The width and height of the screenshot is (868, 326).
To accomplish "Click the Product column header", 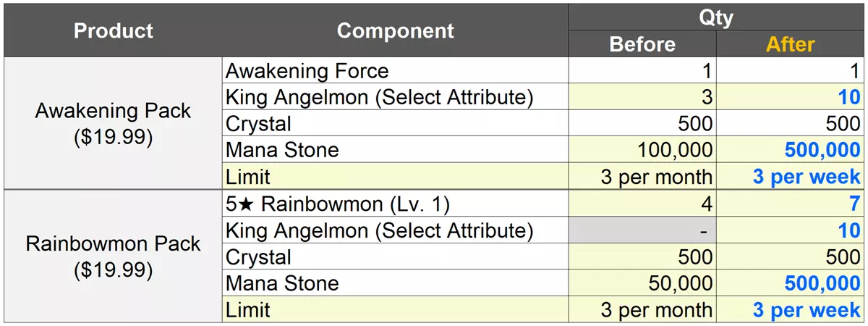I will 114,31.
